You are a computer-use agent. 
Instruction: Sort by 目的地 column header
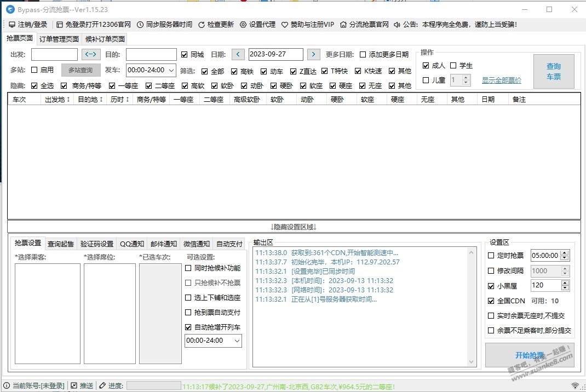pos(90,100)
